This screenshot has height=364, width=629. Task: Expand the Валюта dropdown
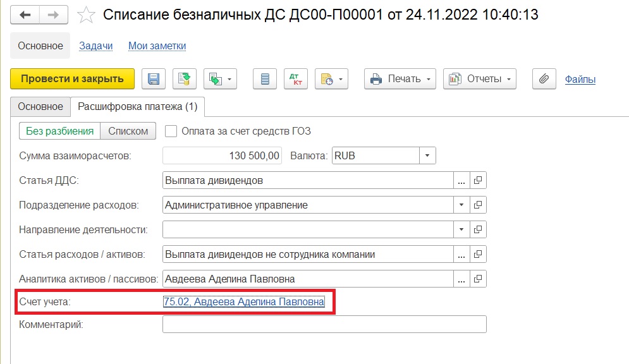(x=427, y=155)
